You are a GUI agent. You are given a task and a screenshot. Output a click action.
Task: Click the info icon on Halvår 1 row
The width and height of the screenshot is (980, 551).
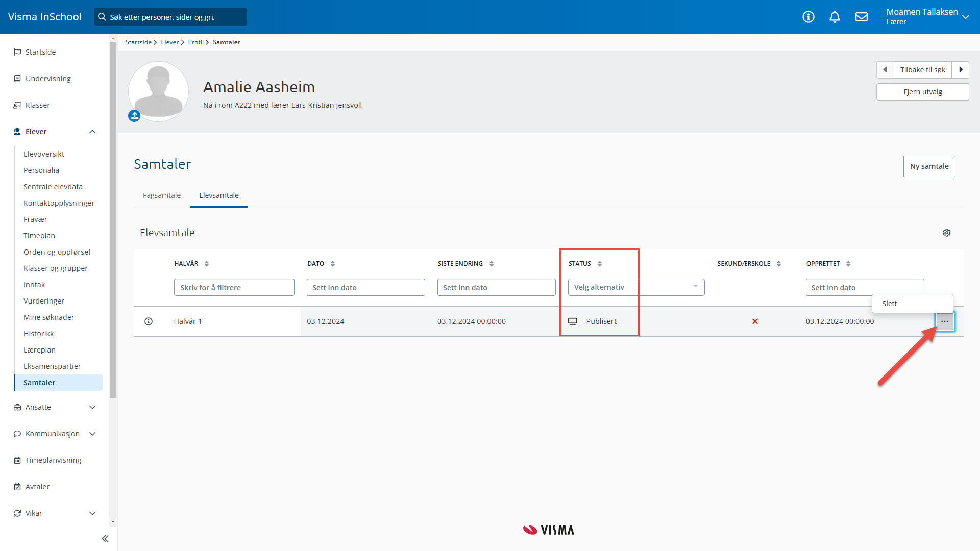click(149, 321)
